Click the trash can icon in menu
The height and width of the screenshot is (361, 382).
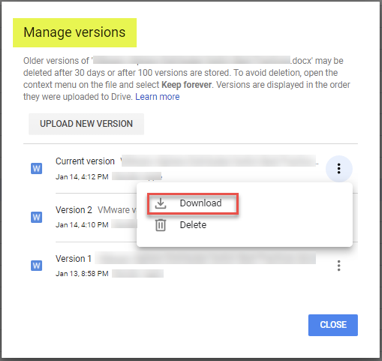point(161,225)
